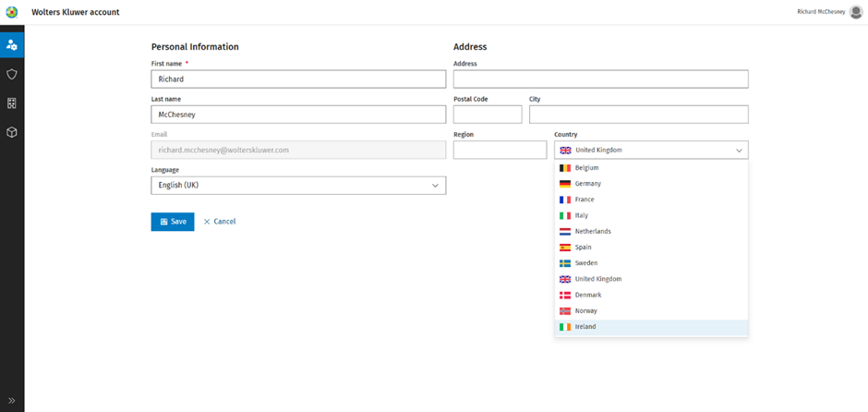Select Germany from country list
868x412 pixels.
point(652,183)
